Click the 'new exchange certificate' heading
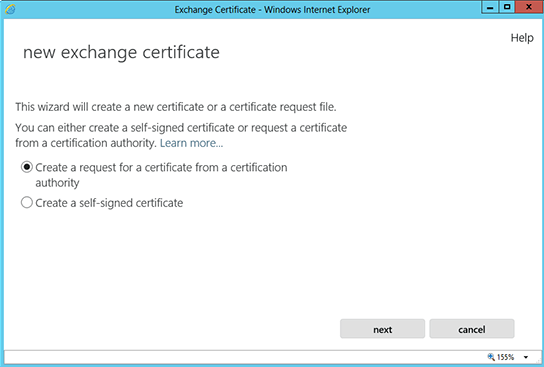544x367 pixels. 121,53
